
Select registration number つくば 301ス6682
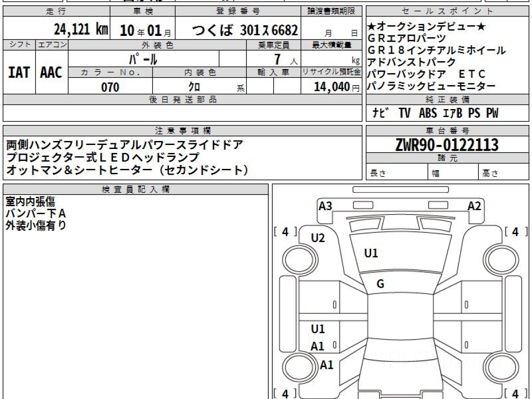(x=245, y=30)
